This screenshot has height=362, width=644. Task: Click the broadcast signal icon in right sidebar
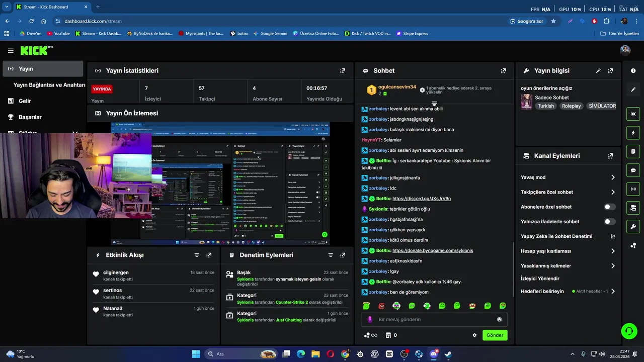click(633, 189)
